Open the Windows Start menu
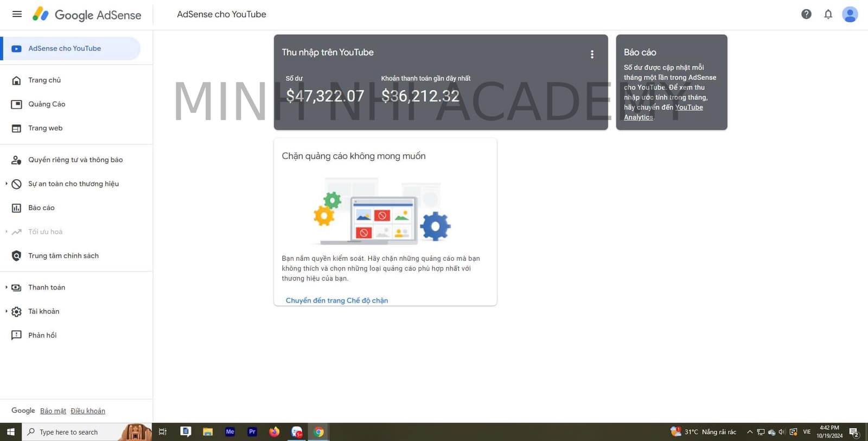868x441 pixels. 11,432
